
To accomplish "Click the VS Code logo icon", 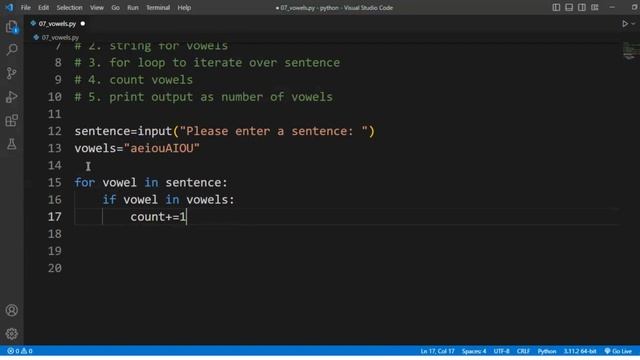I will (9, 7).
